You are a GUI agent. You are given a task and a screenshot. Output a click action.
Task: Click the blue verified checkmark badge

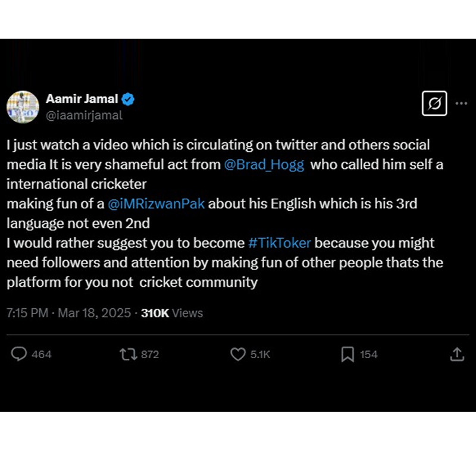point(128,99)
